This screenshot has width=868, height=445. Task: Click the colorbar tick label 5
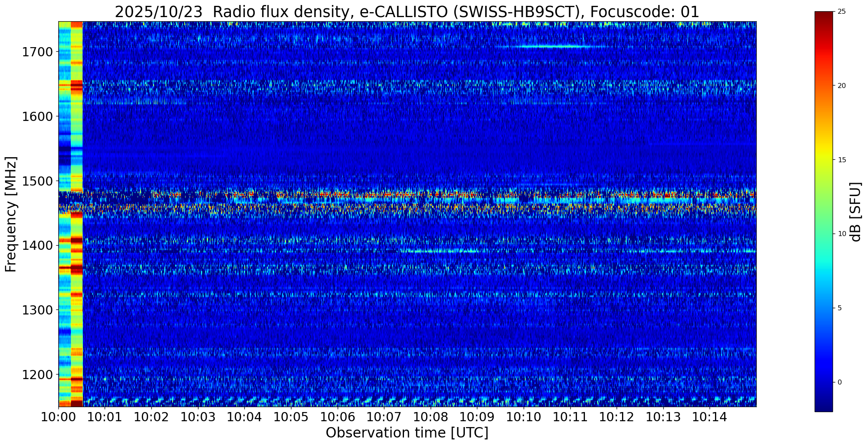pos(840,308)
